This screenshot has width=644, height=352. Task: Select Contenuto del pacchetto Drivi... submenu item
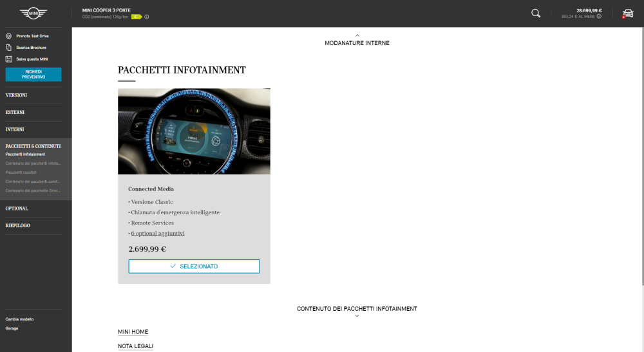point(33,190)
